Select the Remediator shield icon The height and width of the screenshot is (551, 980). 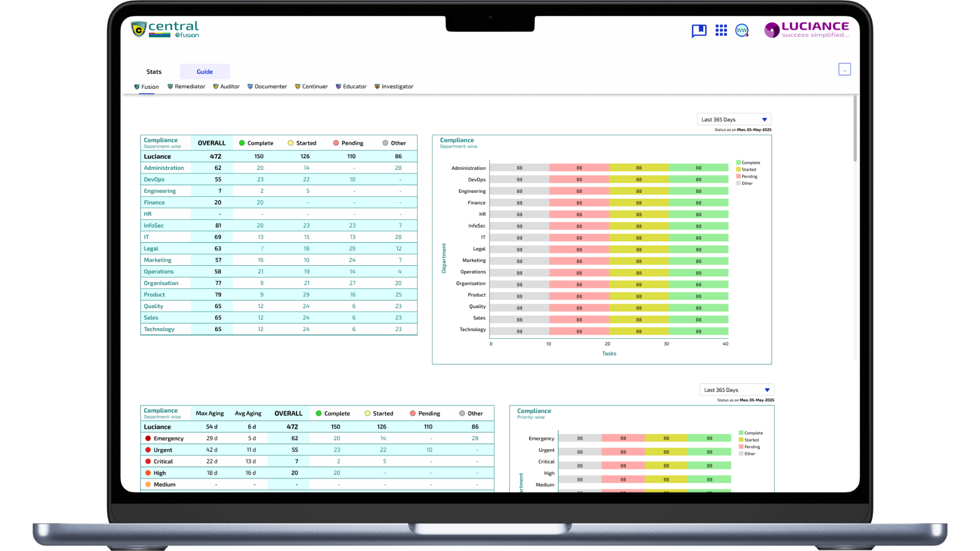(x=170, y=87)
